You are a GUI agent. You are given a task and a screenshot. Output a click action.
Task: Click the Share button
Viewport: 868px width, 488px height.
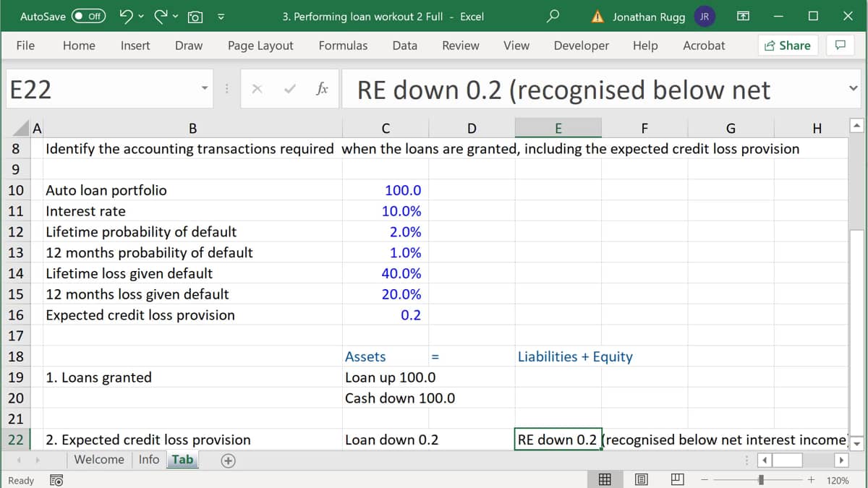tap(787, 45)
